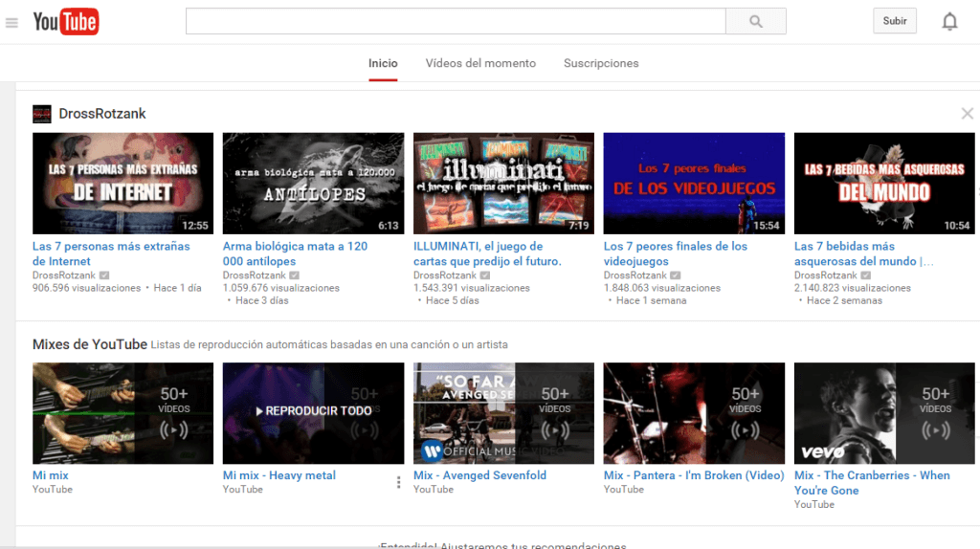
Task: Play the Illuminati card game thumbnail
Action: coord(503,183)
